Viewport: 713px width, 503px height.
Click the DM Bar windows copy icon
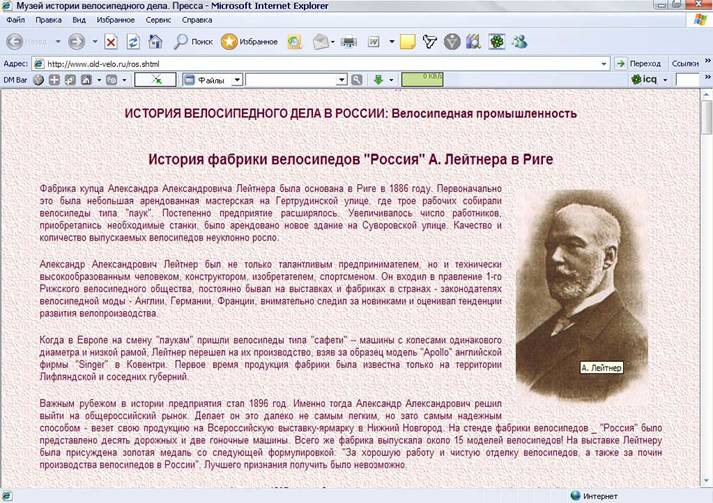coord(70,80)
